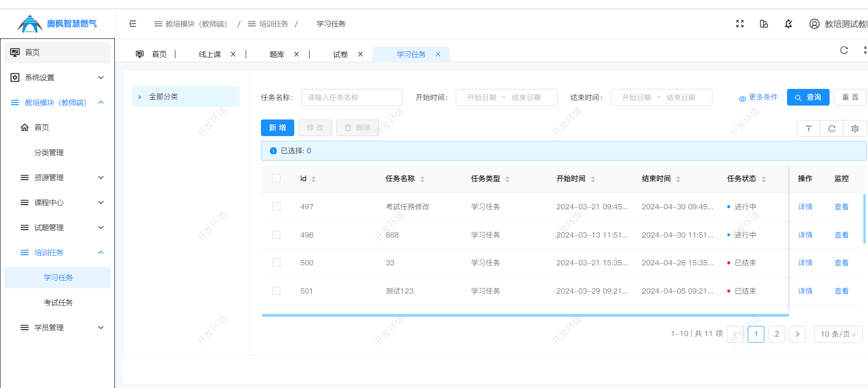Click the home icon beside 首页 submenu
The image size is (868, 388).
(x=25, y=127)
